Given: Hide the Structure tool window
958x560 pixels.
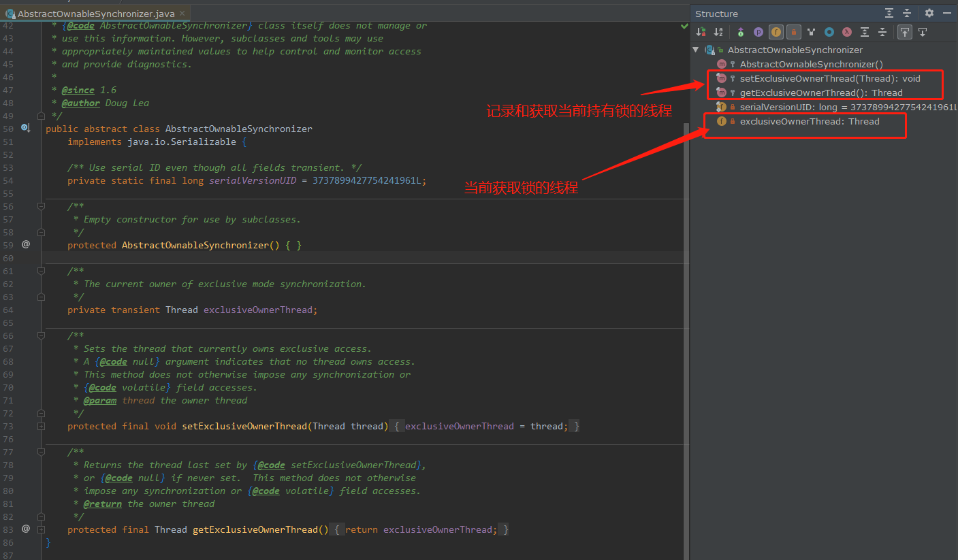Looking at the screenshot, I should click(x=947, y=13).
